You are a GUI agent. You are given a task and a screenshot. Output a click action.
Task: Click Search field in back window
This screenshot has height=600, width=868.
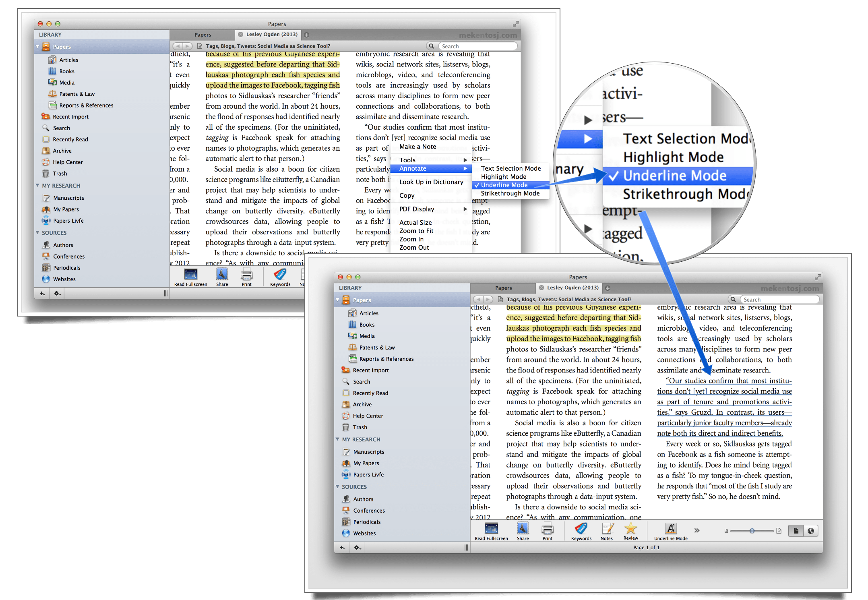tap(478, 46)
